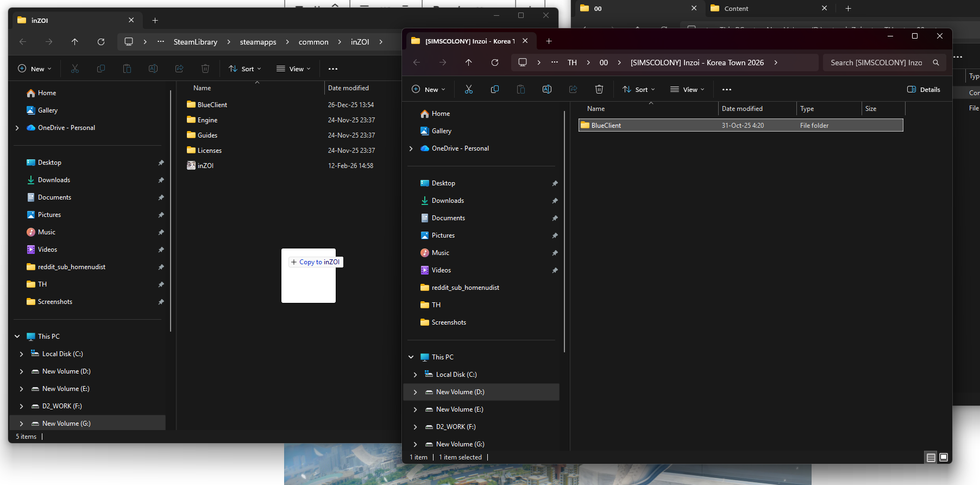The width and height of the screenshot is (980, 485).
Task: Select the Engine folder in inZOI window
Action: [208, 120]
